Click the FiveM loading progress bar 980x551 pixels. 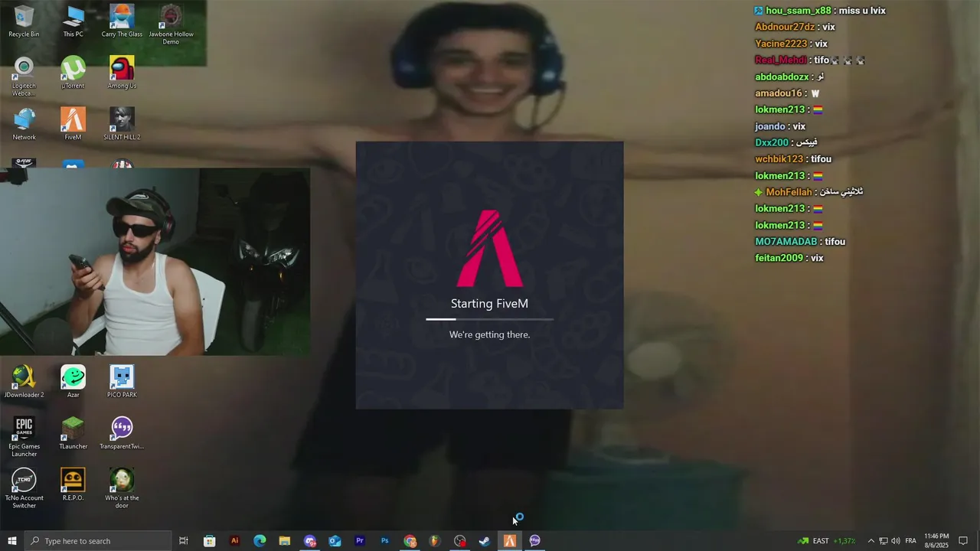[489, 319]
